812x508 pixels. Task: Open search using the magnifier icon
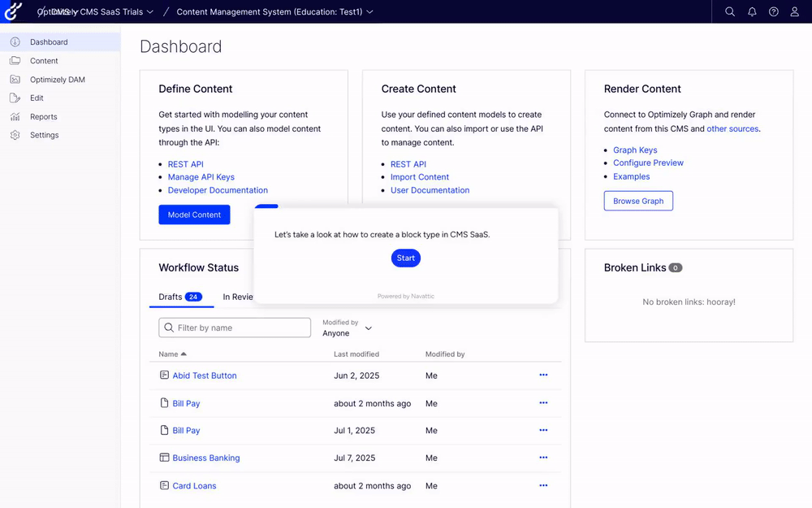[730, 12]
